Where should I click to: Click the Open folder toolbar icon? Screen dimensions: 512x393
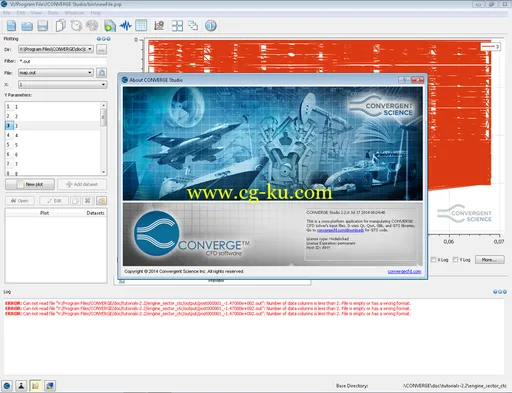coord(27,26)
